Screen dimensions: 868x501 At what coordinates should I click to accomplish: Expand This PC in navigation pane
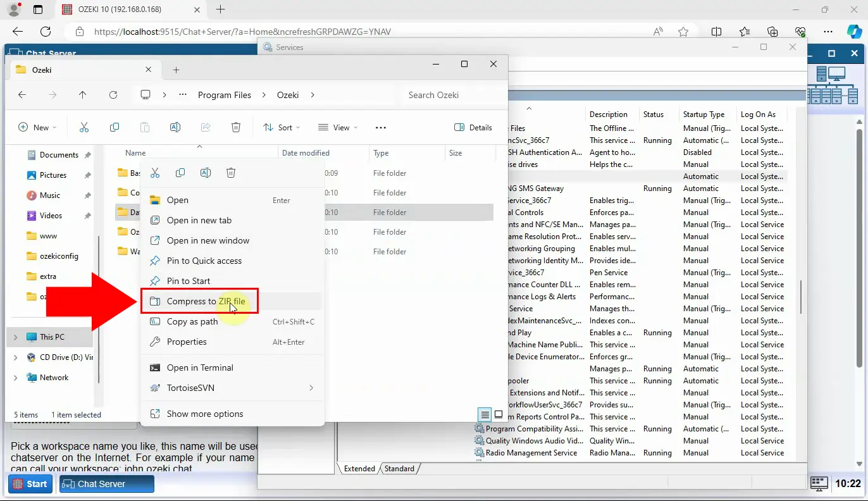pos(15,337)
